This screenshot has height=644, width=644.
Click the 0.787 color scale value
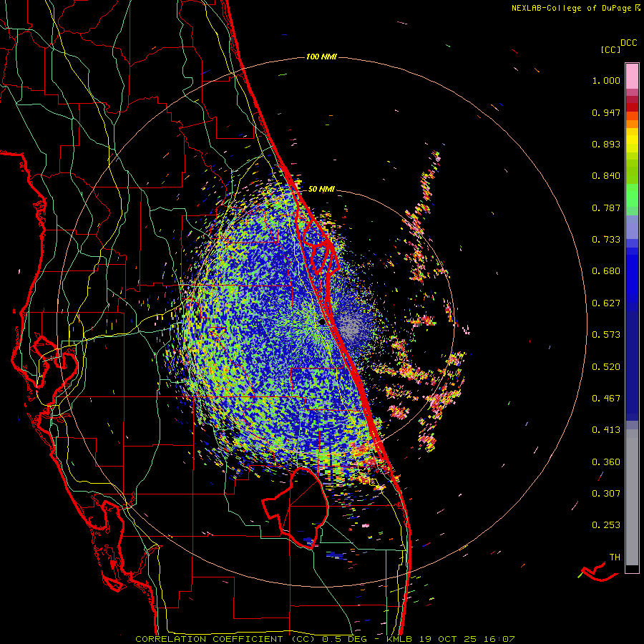point(606,208)
